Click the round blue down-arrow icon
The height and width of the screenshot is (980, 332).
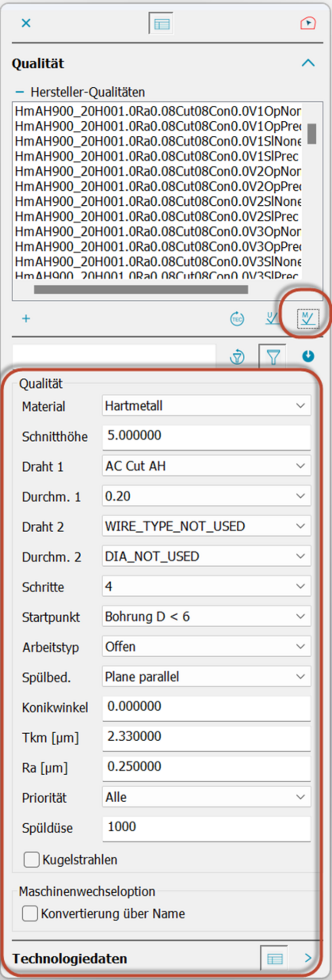click(x=308, y=356)
